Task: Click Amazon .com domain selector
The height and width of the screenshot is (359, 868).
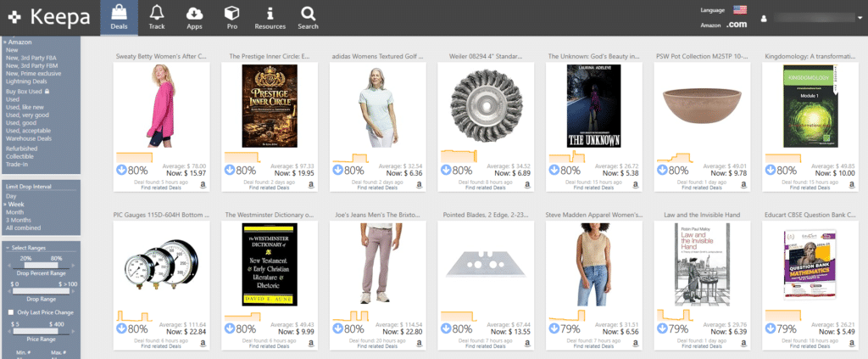Action: click(x=737, y=25)
